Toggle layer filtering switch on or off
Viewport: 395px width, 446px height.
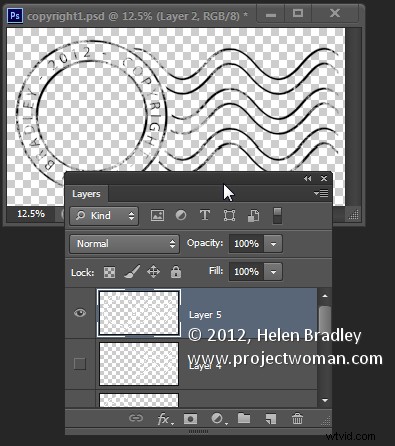(277, 216)
